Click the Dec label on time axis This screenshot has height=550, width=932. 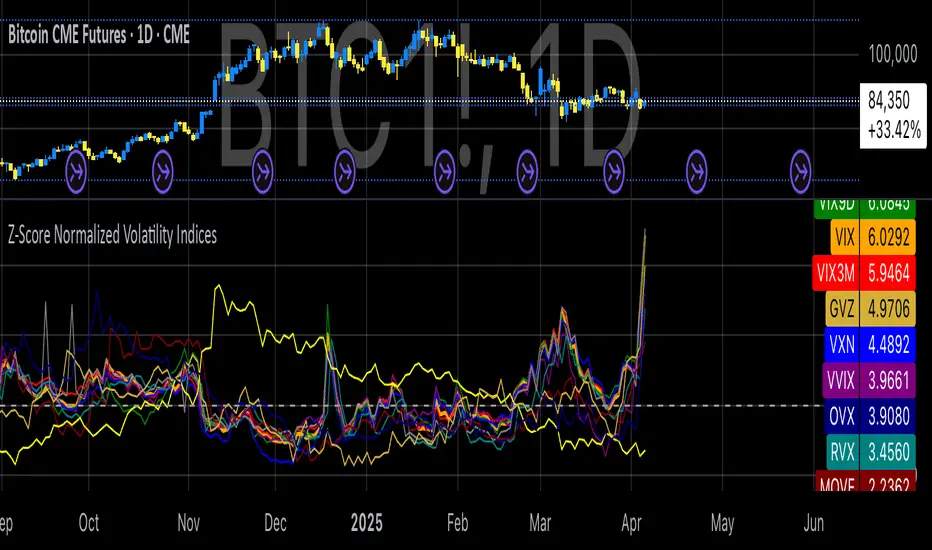pyautogui.click(x=275, y=523)
